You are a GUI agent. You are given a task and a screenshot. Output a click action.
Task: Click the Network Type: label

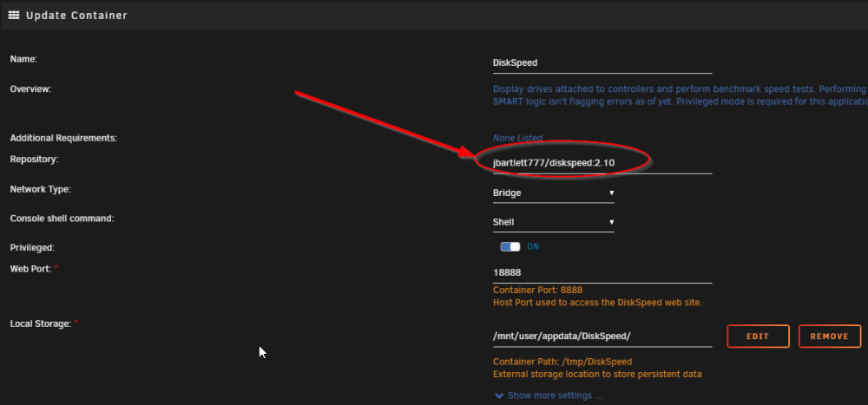click(x=41, y=189)
